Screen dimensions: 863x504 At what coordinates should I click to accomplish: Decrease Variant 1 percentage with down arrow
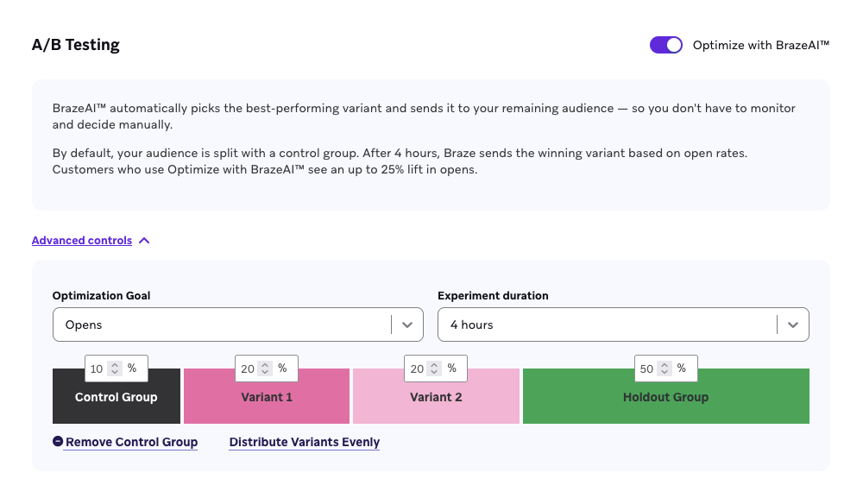(x=265, y=373)
